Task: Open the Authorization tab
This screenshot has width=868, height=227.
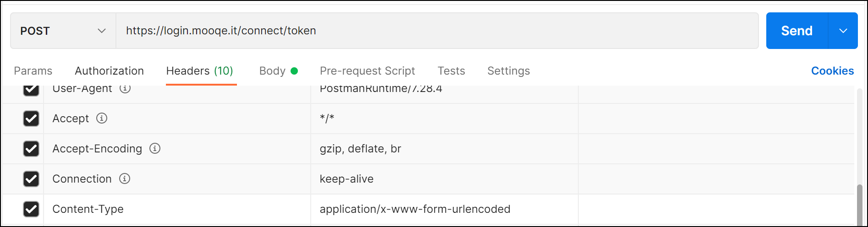Action: pos(109,71)
